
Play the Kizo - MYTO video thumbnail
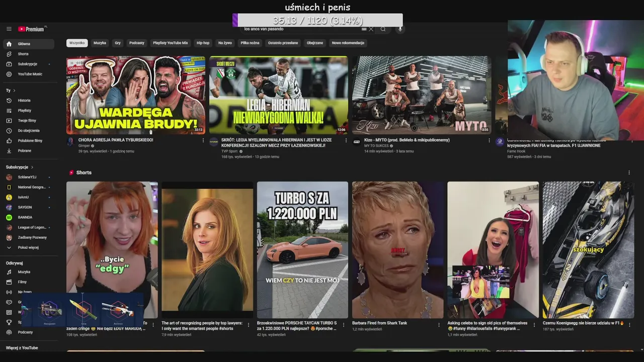(x=422, y=95)
